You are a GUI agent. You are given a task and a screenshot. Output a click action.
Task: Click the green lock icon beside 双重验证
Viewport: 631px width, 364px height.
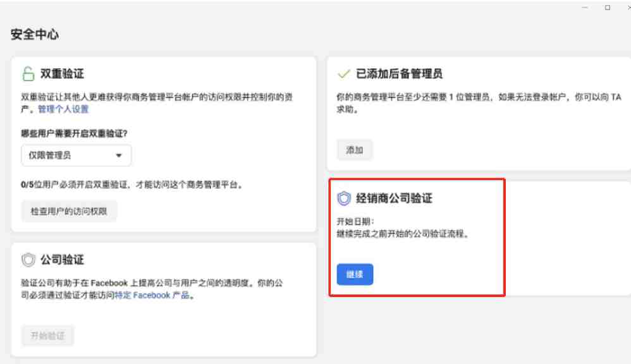coord(28,73)
